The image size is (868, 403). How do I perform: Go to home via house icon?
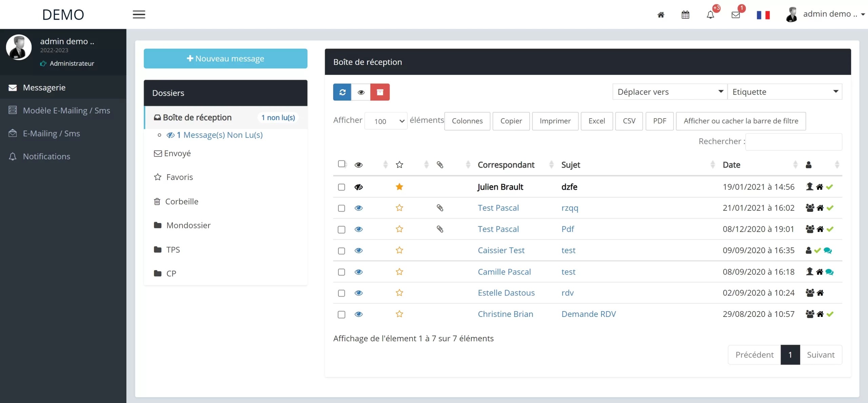click(x=660, y=15)
